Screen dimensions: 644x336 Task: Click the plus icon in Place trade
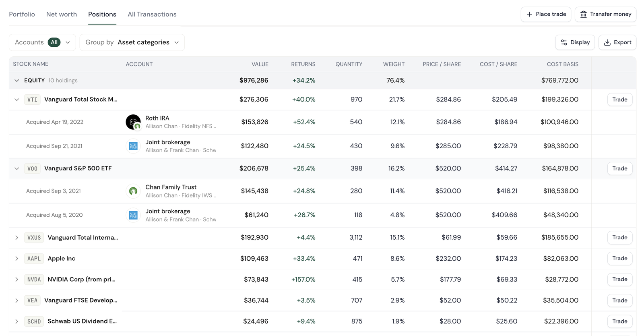[529, 14]
